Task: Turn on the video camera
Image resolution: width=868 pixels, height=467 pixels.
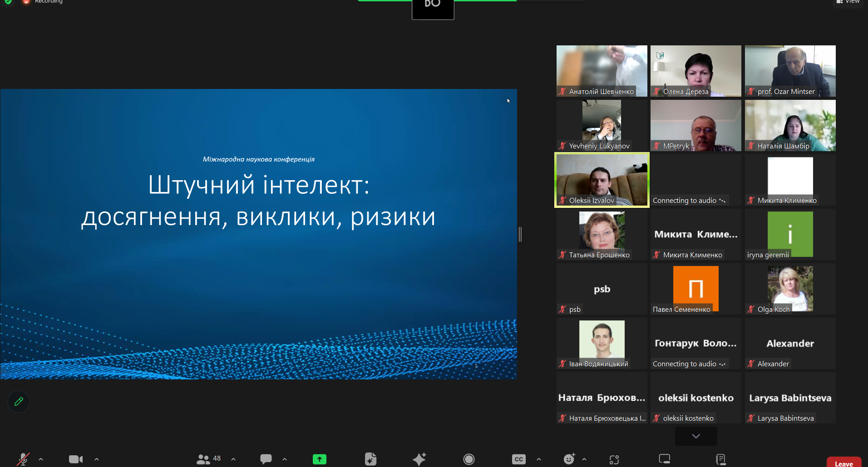Action: point(76,459)
